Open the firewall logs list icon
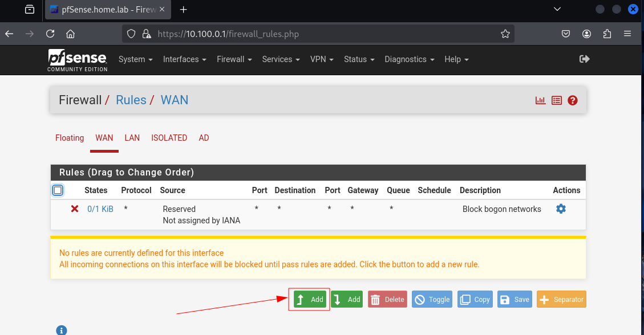Image resolution: width=644 pixels, height=335 pixels. (557, 100)
